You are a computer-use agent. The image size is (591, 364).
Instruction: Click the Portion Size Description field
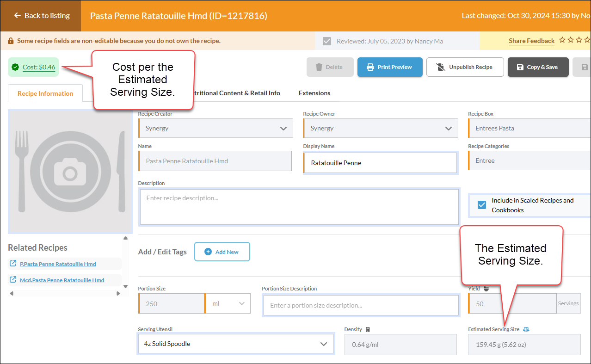tap(361, 305)
